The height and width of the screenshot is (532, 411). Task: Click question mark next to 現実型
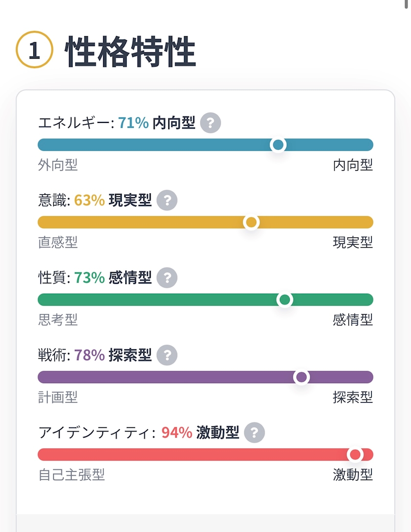click(167, 200)
